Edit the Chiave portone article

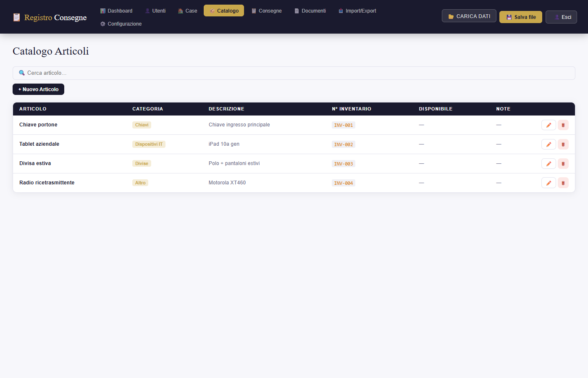coord(549,125)
